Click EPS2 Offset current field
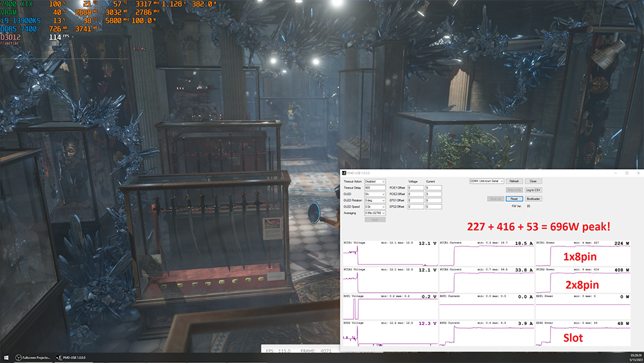This screenshot has height=363, width=644. [433, 207]
